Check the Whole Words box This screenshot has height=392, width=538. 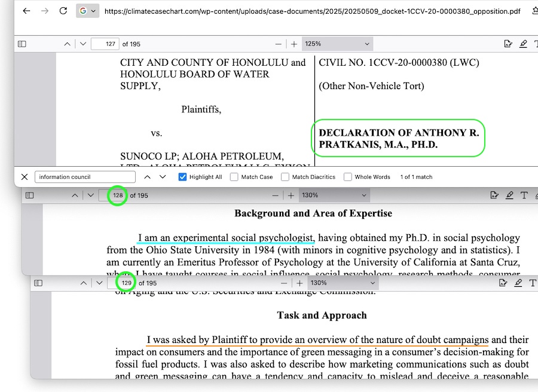348,177
